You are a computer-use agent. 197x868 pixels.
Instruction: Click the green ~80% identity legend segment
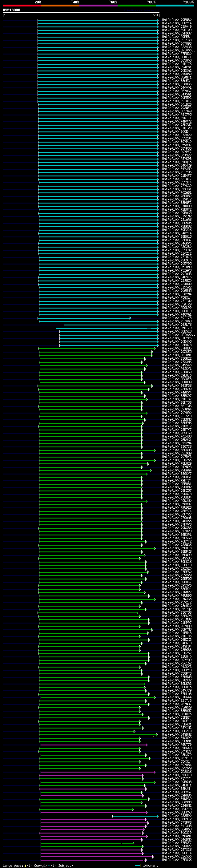point(137,6)
